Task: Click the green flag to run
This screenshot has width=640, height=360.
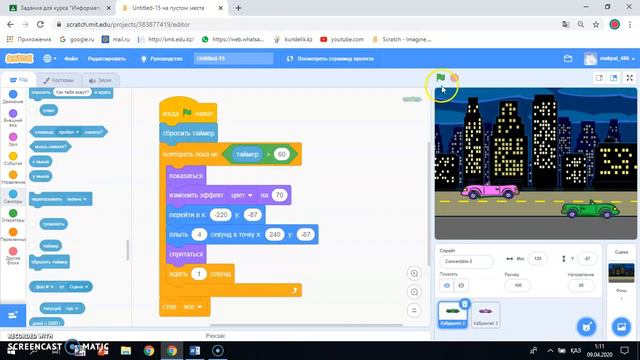Action: click(x=440, y=77)
